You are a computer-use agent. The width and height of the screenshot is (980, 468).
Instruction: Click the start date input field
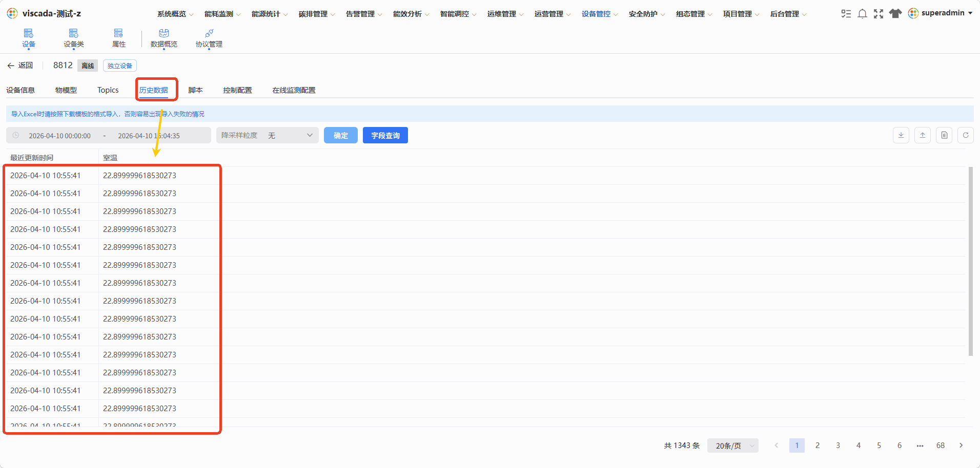coord(59,136)
